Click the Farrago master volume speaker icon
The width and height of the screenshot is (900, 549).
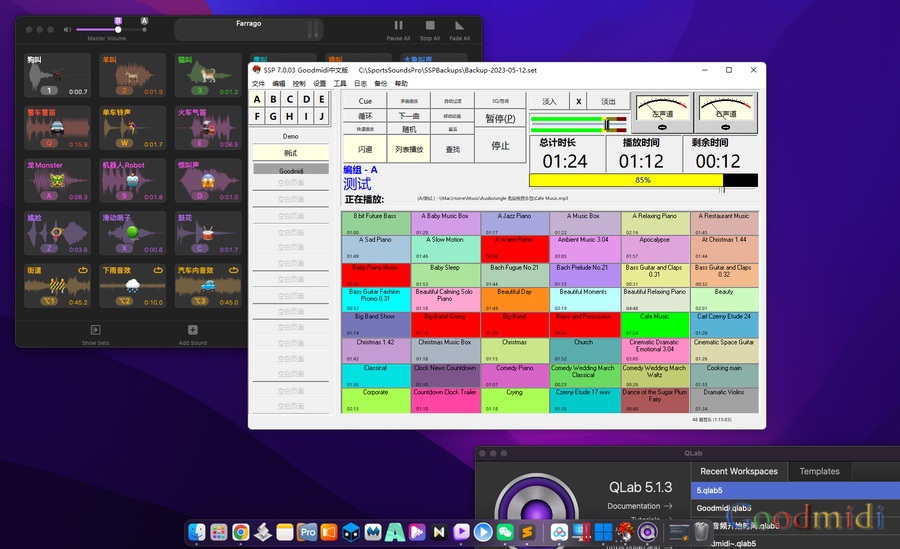click(x=67, y=29)
